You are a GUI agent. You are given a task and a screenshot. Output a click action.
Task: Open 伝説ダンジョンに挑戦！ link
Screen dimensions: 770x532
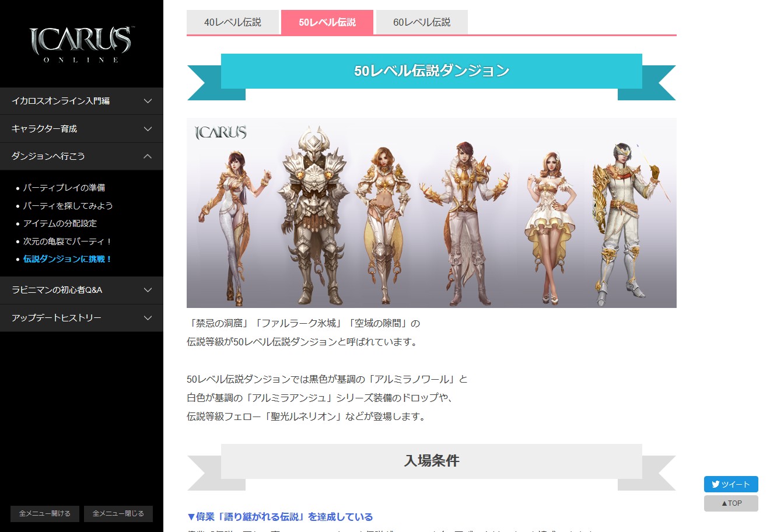(x=68, y=259)
